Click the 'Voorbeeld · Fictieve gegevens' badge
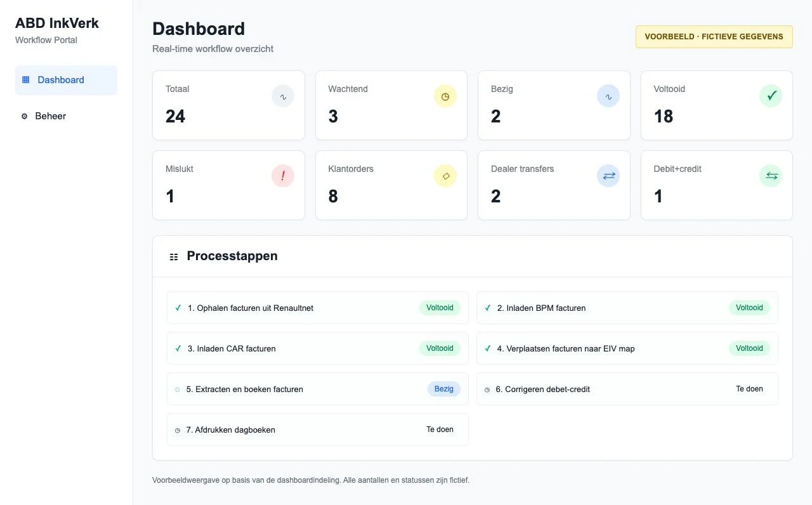Image resolution: width=812 pixels, height=505 pixels. [x=714, y=37]
